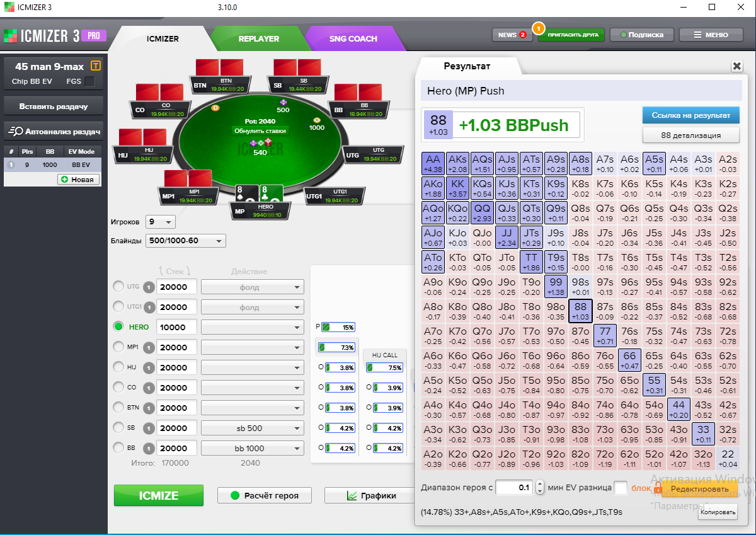Open the BB action dropdown showing bb 1000
This screenshot has width=756, height=535.
click(x=252, y=449)
